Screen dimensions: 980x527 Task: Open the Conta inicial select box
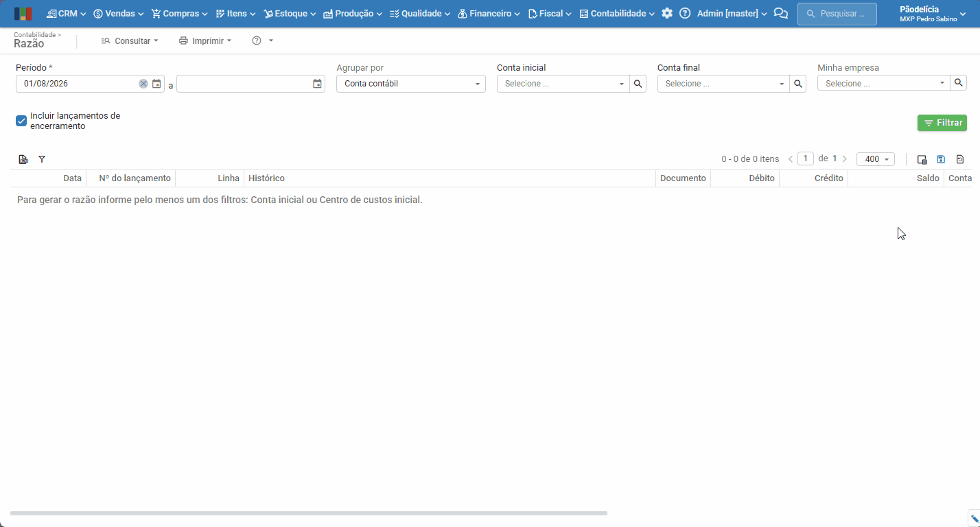click(563, 84)
